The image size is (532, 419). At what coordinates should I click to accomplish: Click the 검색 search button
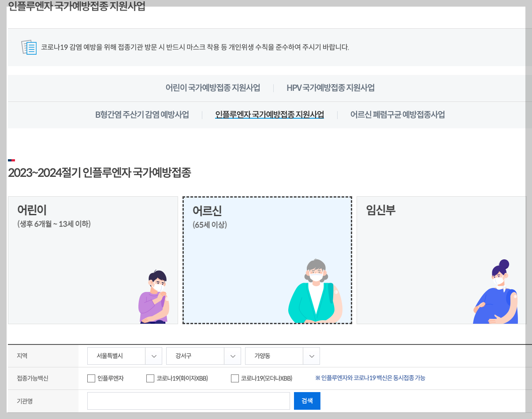(x=307, y=400)
